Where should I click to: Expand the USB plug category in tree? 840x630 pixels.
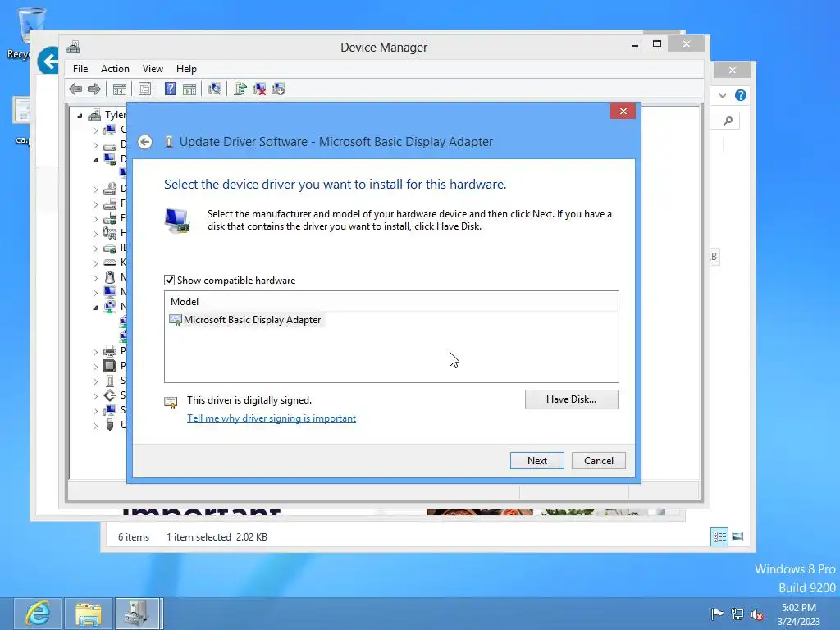(x=95, y=426)
